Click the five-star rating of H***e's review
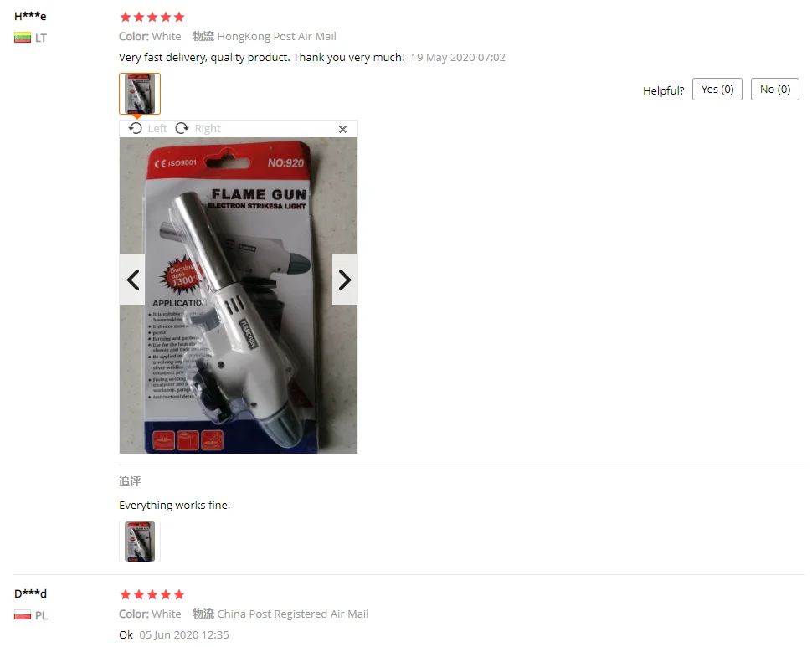Viewport: 812px width, 647px height. click(x=152, y=17)
